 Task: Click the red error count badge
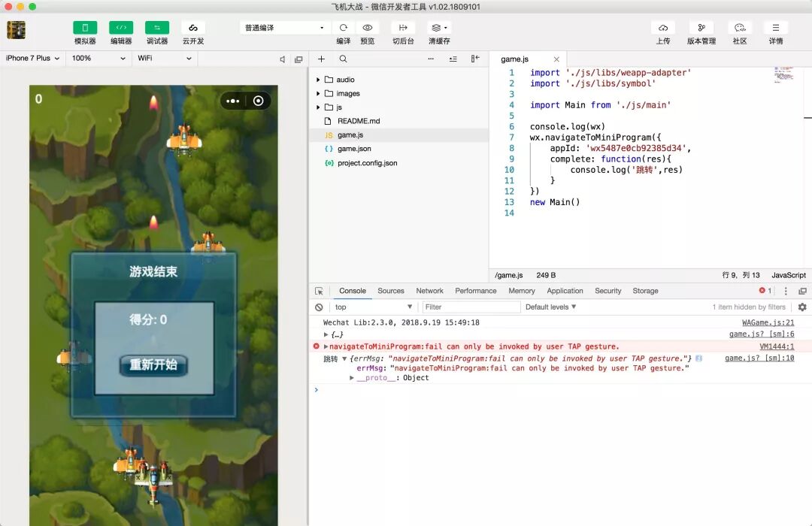coord(765,291)
